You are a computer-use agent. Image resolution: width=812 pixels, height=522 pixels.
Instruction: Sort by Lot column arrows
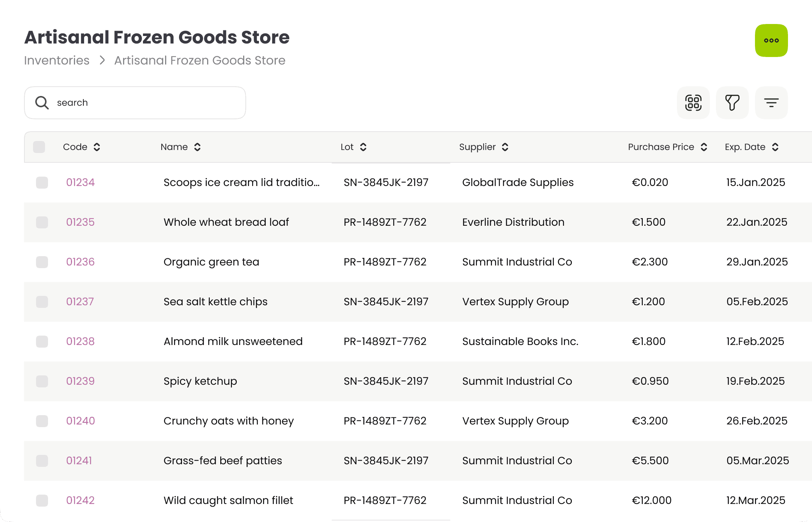click(x=363, y=147)
